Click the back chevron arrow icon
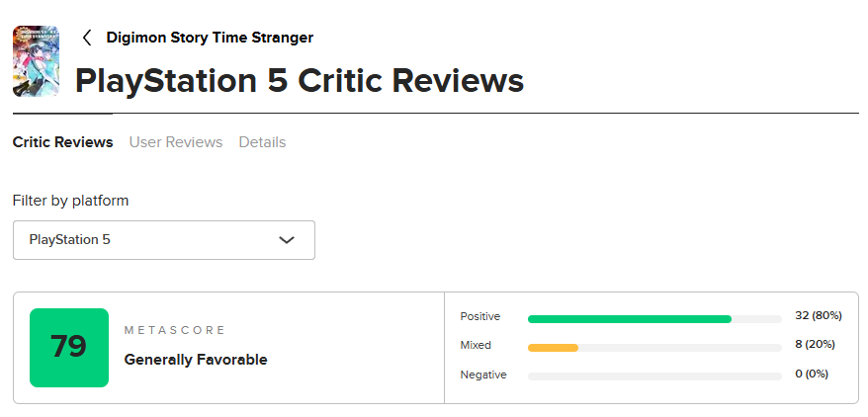The width and height of the screenshot is (868, 417). tap(87, 38)
